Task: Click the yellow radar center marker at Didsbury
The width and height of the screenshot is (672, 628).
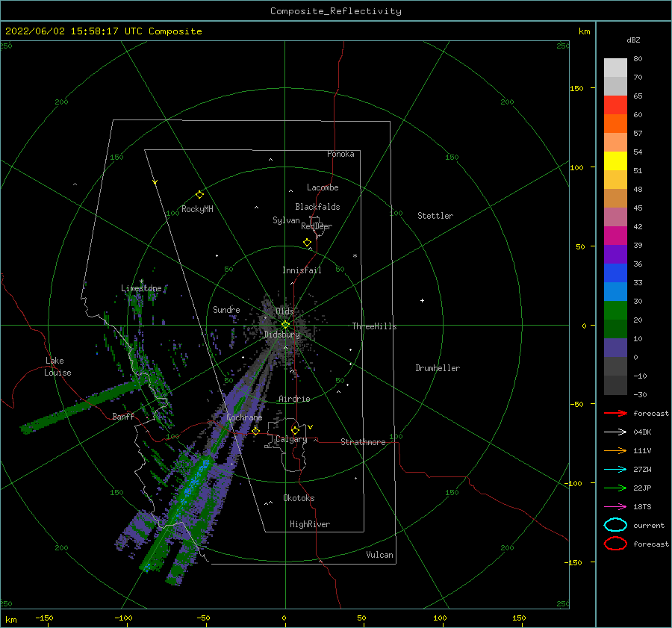Action: click(x=285, y=325)
